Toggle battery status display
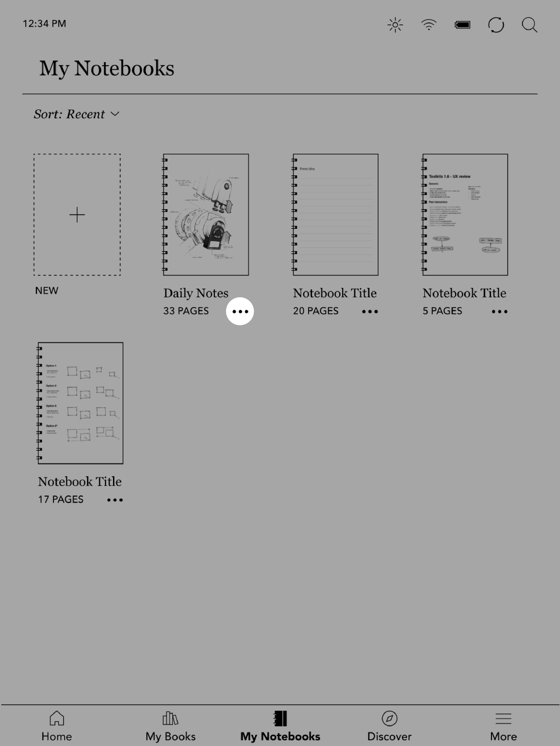This screenshot has width=560, height=746. pyautogui.click(x=462, y=24)
